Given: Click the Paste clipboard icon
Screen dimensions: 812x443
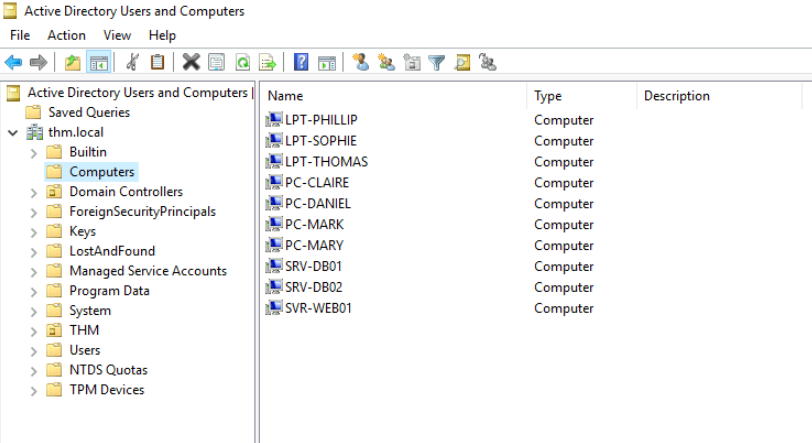Looking at the screenshot, I should click(x=157, y=63).
